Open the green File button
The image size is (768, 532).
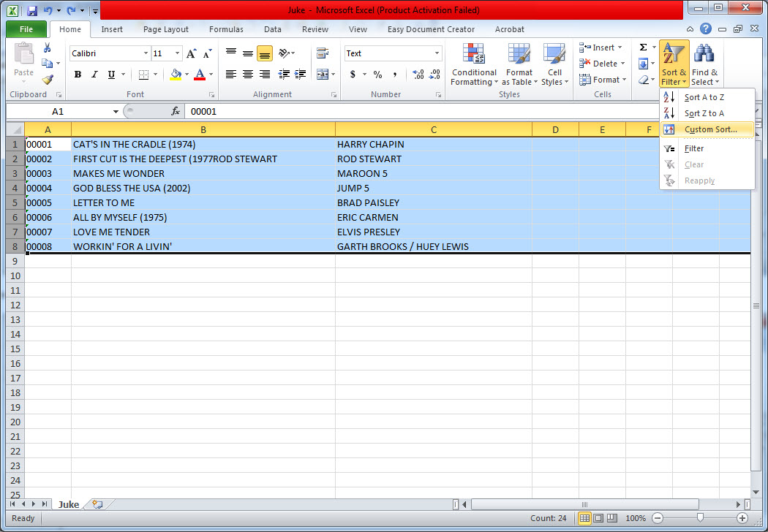pyautogui.click(x=26, y=29)
